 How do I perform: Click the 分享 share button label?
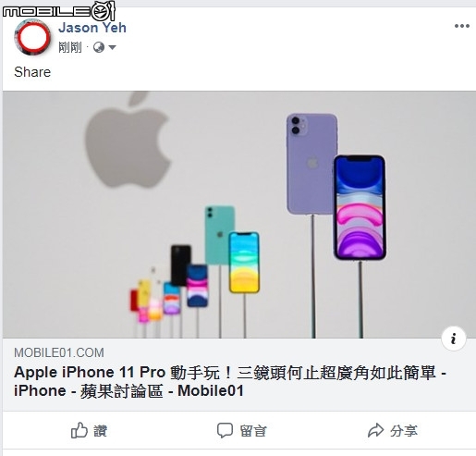click(404, 431)
